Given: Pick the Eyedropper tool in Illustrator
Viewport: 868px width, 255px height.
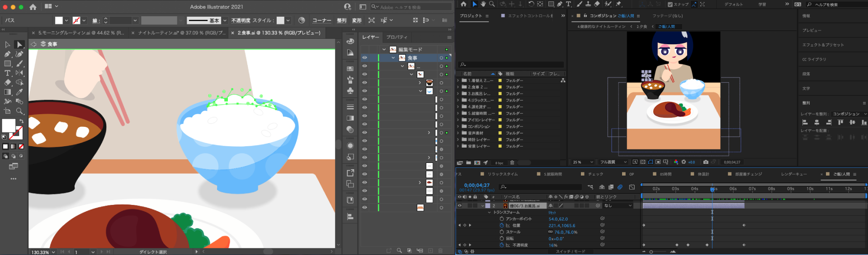Looking at the screenshot, I should click(x=19, y=92).
